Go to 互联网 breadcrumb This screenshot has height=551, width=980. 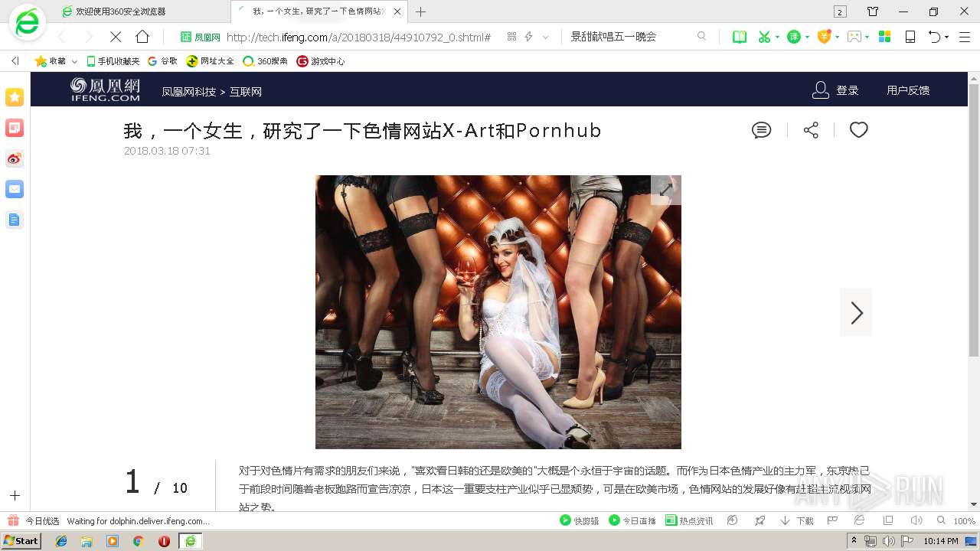click(246, 91)
